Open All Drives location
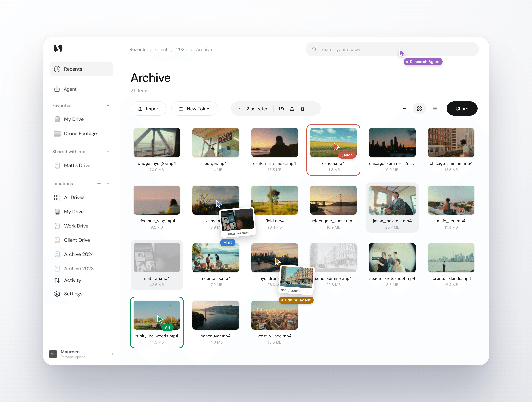 pos(69,197)
